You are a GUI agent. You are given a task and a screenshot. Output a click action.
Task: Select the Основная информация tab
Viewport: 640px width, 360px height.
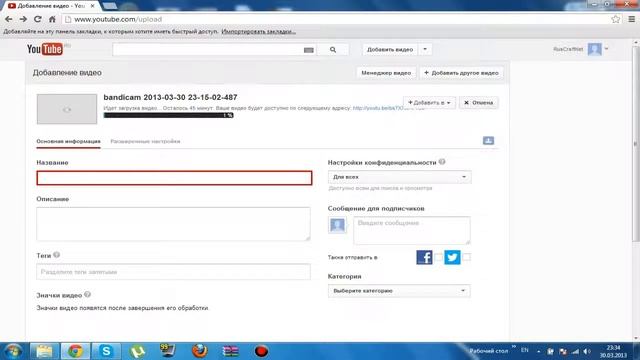(68, 141)
